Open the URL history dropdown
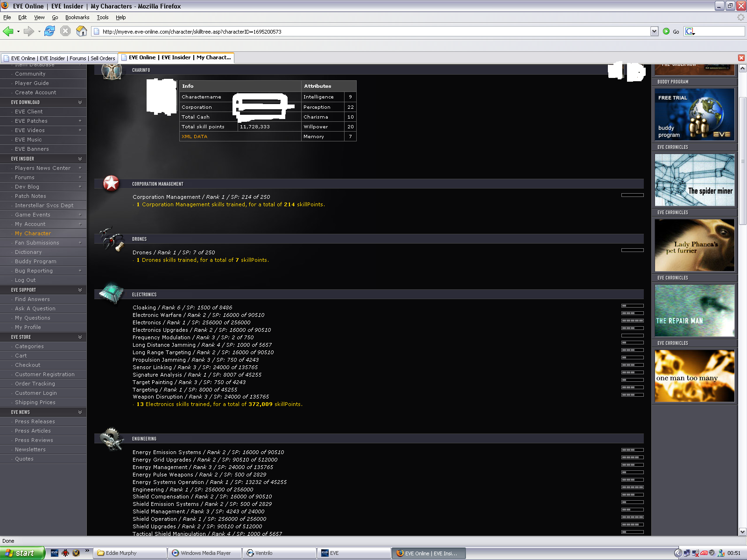The image size is (747, 560). (654, 31)
